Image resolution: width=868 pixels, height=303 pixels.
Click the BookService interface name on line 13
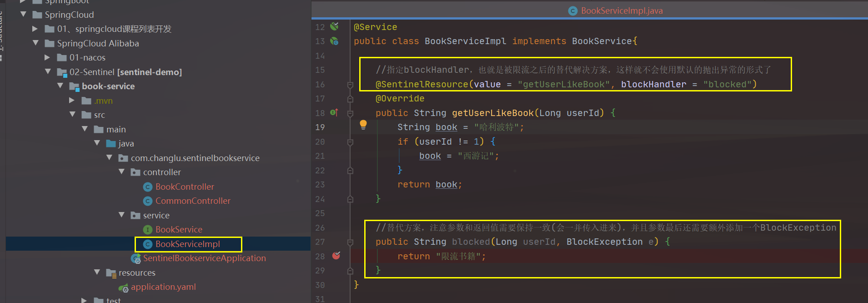click(602, 41)
